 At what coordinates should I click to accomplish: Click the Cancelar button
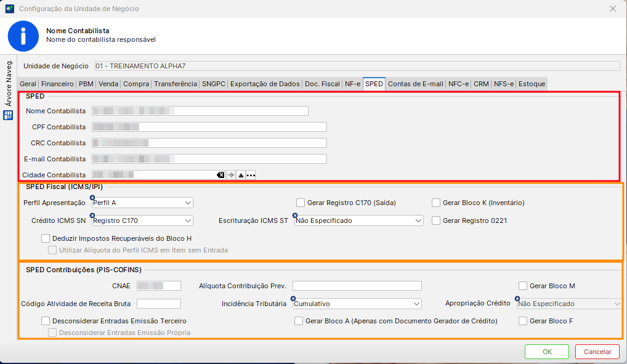pyautogui.click(x=597, y=352)
